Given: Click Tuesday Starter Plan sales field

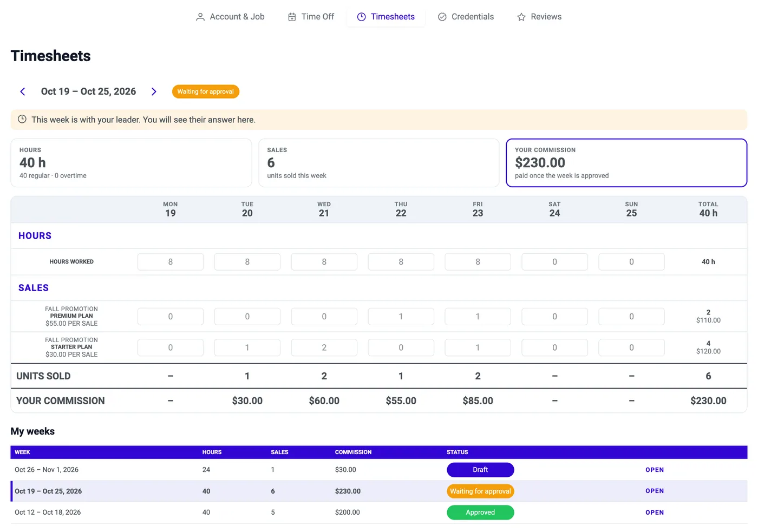Looking at the screenshot, I should 247,347.
